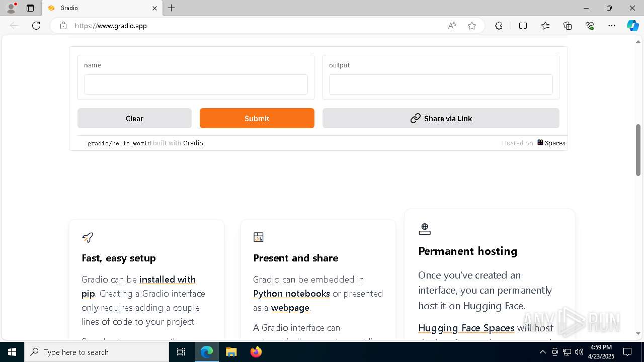Image resolution: width=644 pixels, height=362 pixels.
Task: Open the clock showing 4:59 PM
Action: coord(601,351)
